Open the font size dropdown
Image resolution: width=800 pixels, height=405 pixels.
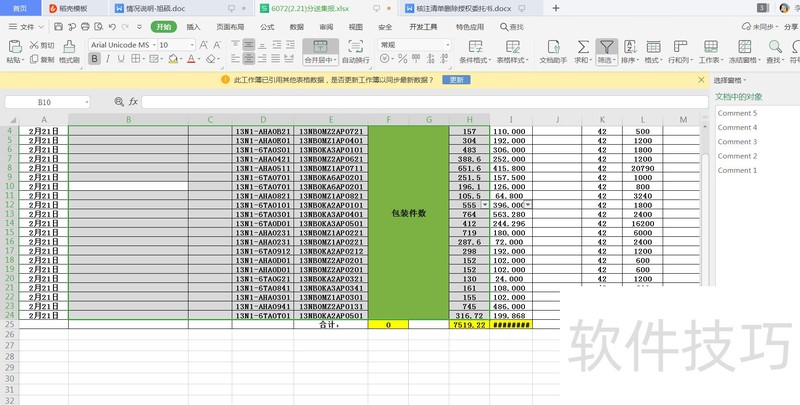click(192, 45)
